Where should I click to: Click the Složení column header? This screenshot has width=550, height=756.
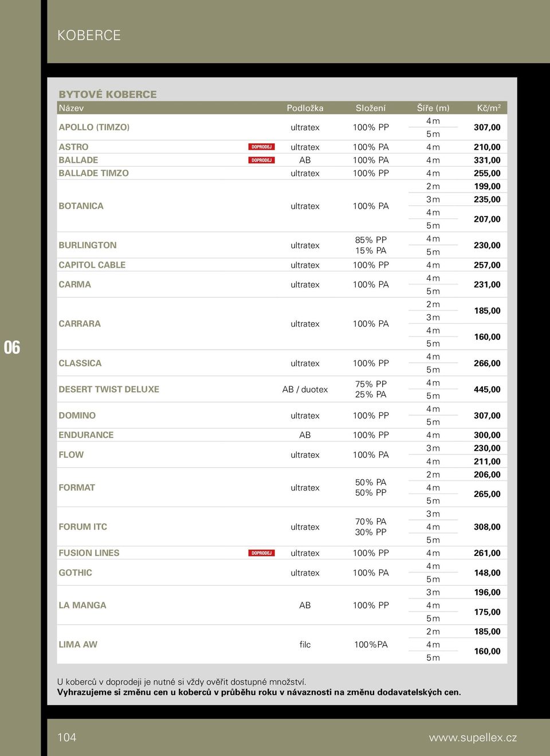click(371, 108)
